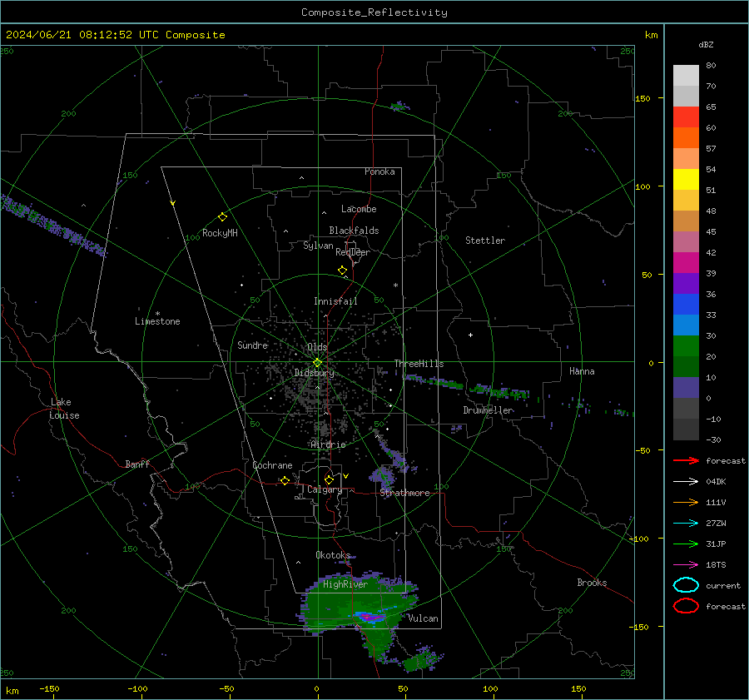This screenshot has width=749, height=700.
Task: Click the Sylvan label
Action: point(318,246)
